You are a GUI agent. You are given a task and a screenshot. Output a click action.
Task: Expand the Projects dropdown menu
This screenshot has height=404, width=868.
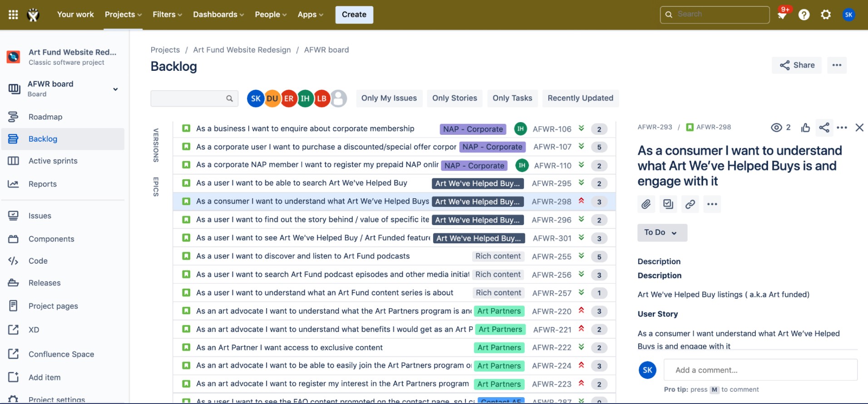(123, 15)
